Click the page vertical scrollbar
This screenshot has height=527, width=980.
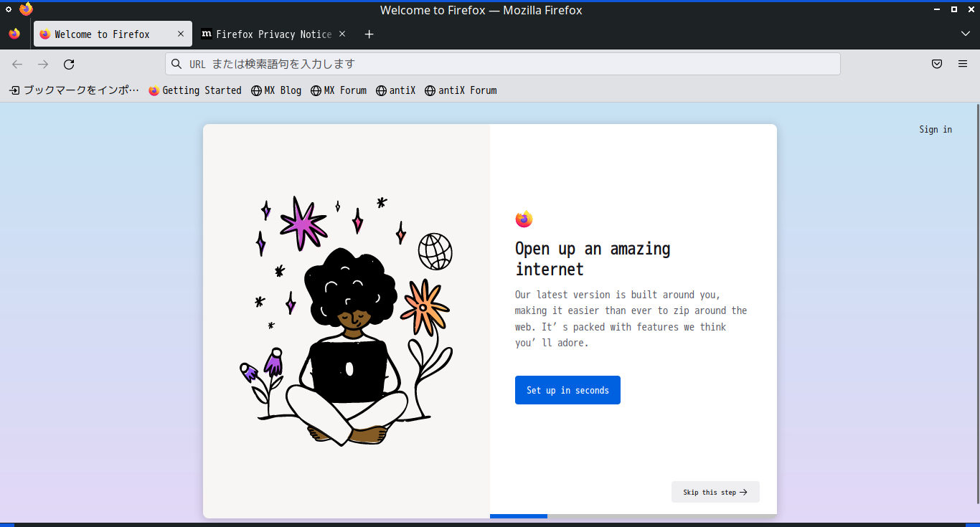[x=977, y=303]
